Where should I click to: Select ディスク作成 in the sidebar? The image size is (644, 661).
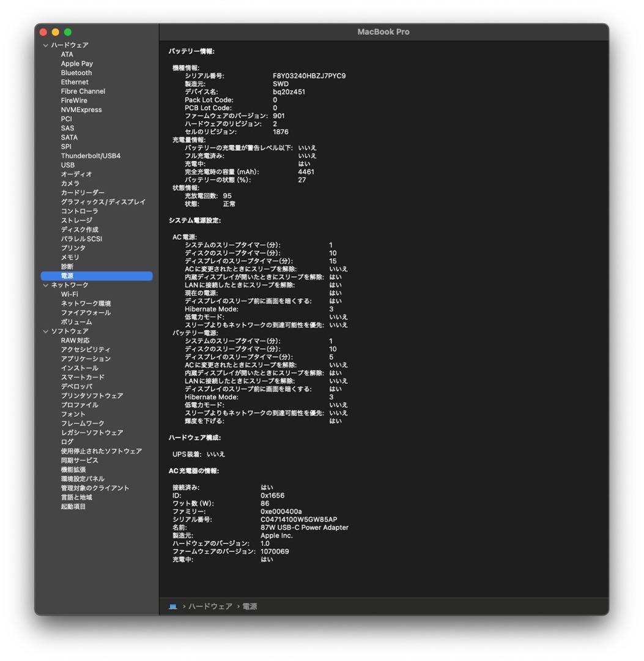click(x=80, y=230)
